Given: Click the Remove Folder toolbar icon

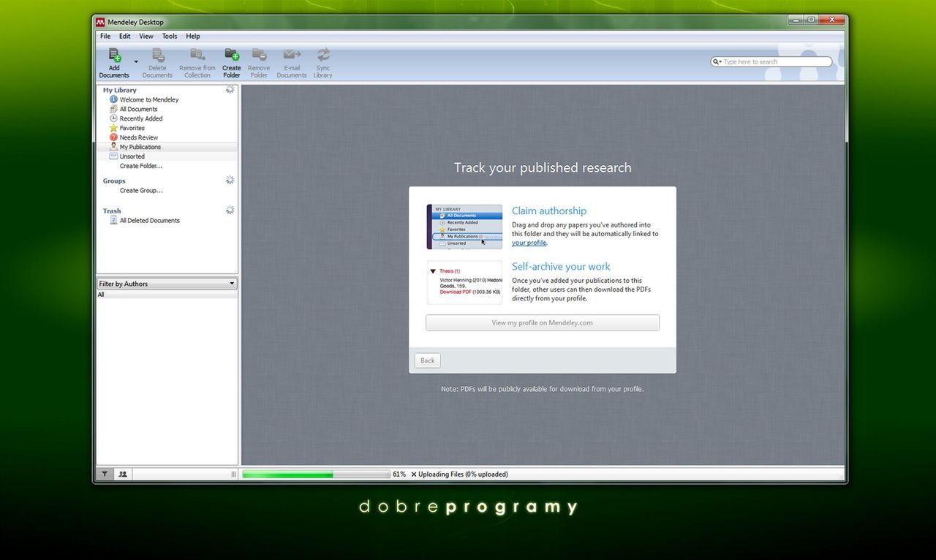Looking at the screenshot, I should coord(258,56).
